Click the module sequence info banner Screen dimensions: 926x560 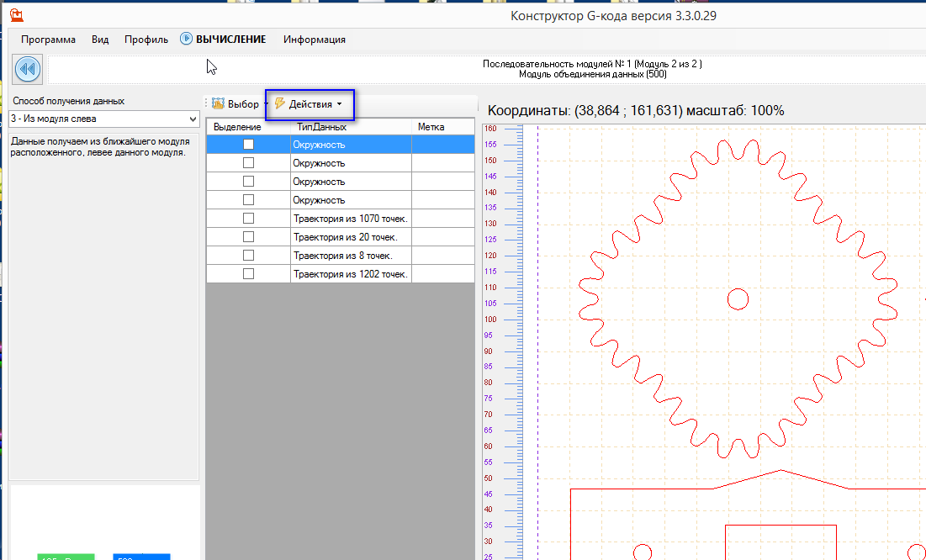coord(592,69)
